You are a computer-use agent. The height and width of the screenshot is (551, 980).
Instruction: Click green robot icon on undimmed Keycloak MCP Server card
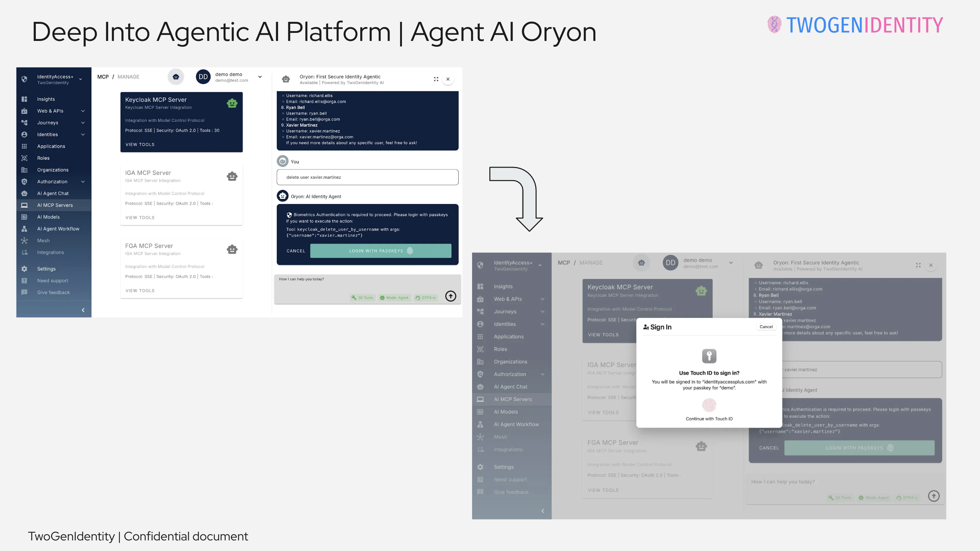[232, 103]
